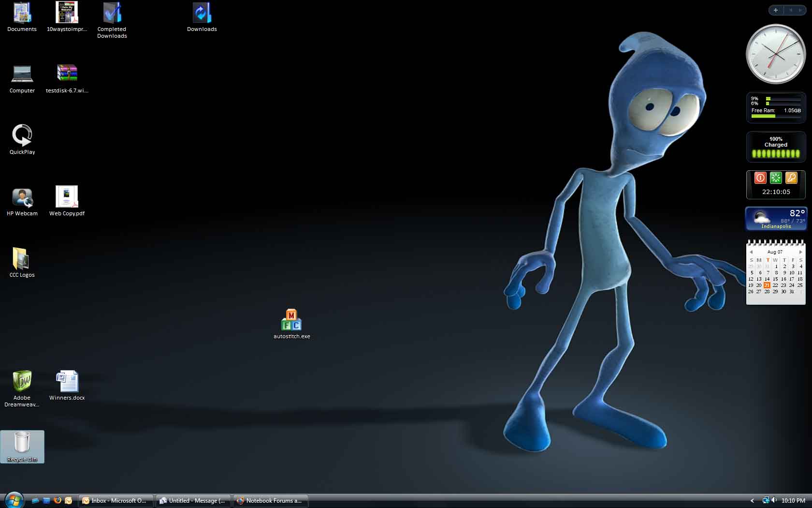The width and height of the screenshot is (812, 508).
Task: Click the volume speaker tray icon
Action: (774, 501)
